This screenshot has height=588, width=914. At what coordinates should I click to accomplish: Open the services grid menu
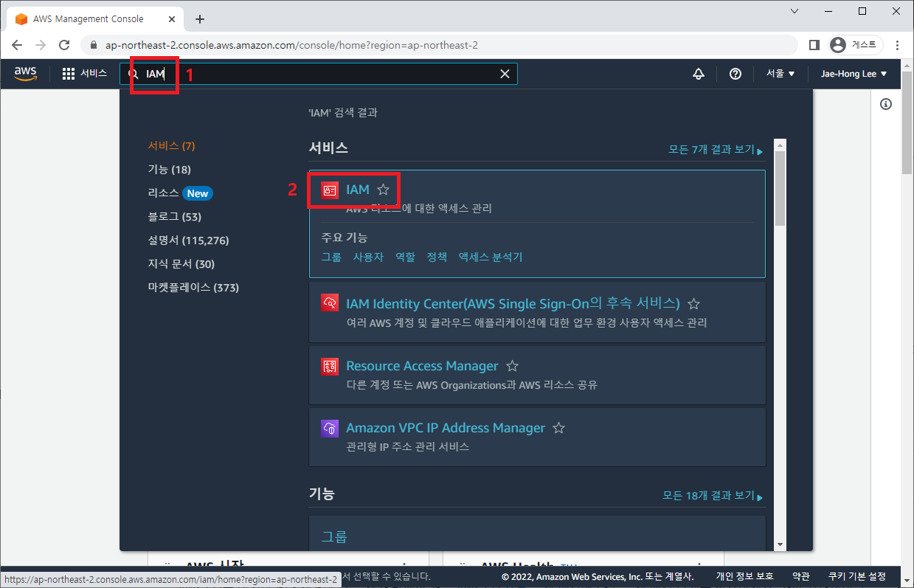click(x=69, y=74)
